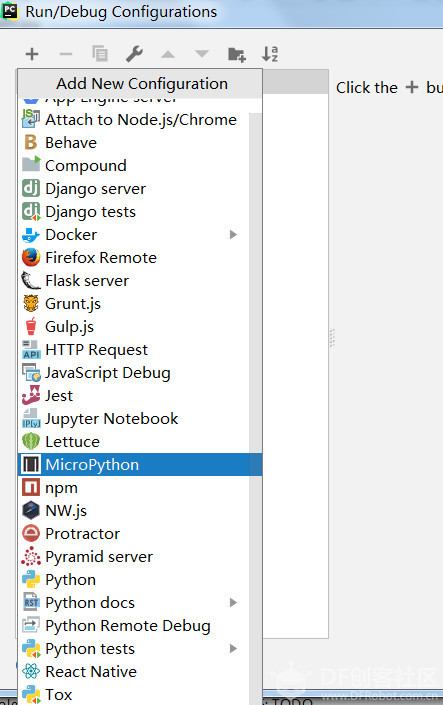443x705 pixels.
Task: Select Grunt.js configuration
Action: pyautogui.click(x=133, y=303)
